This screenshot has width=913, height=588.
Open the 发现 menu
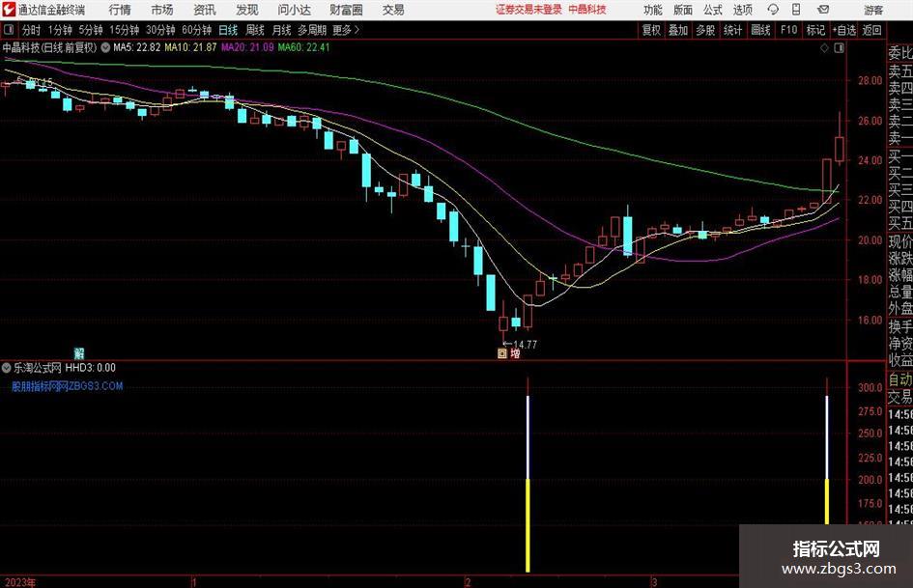pos(247,10)
